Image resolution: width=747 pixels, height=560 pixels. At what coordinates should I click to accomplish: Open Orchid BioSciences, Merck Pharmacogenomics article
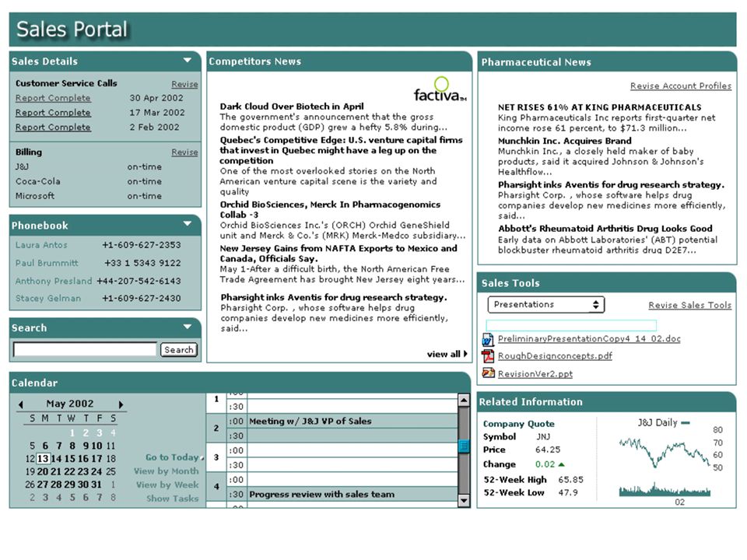pos(330,209)
